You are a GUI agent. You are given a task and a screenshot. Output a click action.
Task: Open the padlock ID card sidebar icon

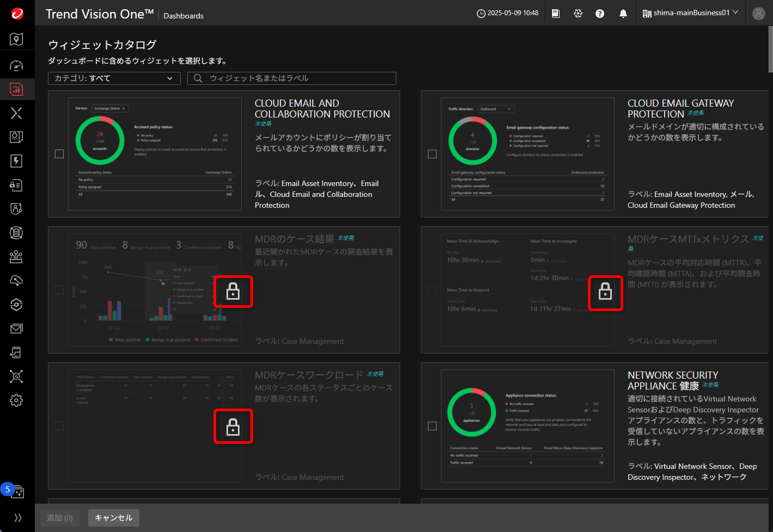coord(16,185)
